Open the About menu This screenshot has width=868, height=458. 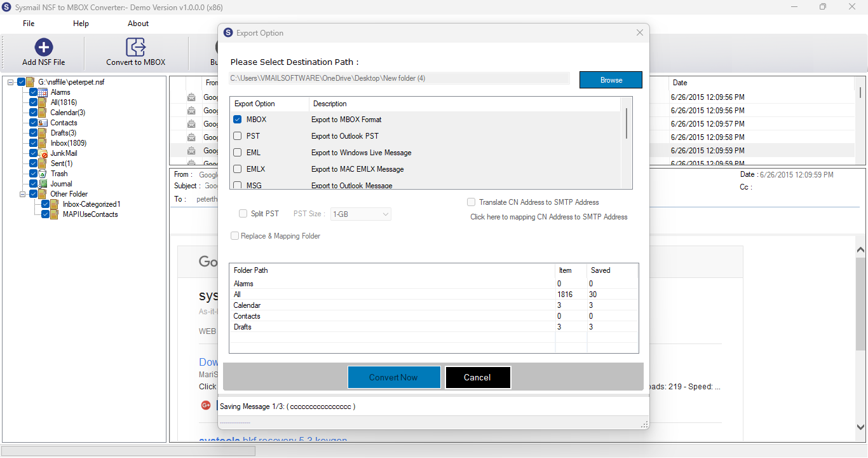point(138,24)
